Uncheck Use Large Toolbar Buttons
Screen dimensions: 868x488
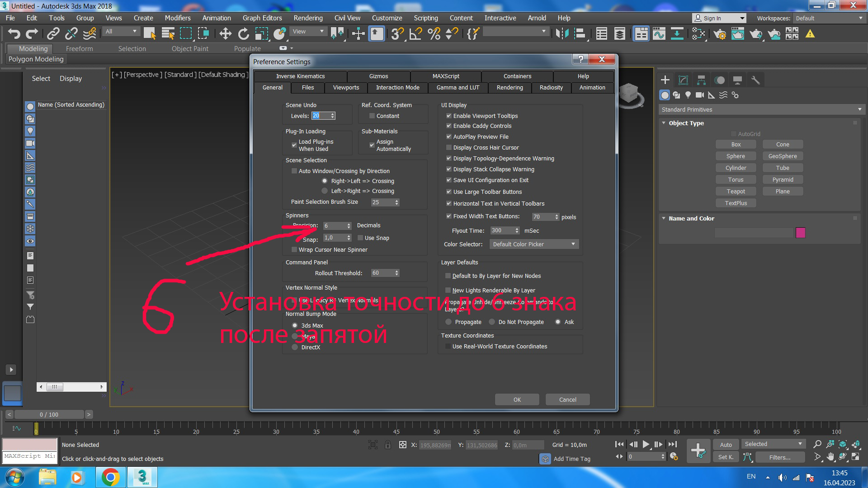449,192
